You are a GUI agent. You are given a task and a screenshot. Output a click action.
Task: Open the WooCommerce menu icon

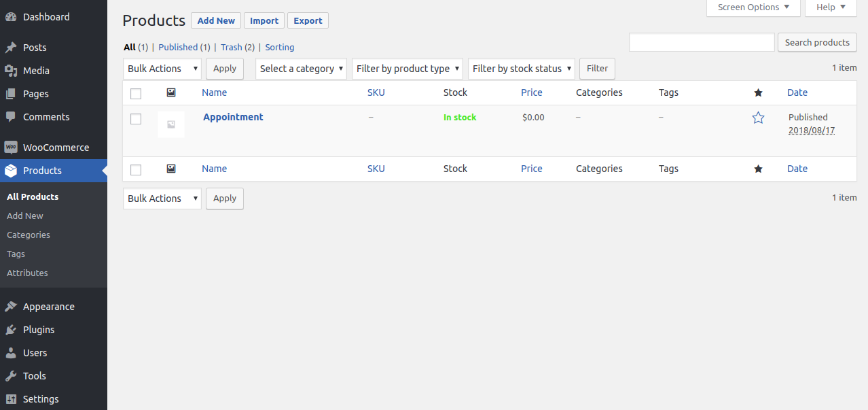(12, 146)
